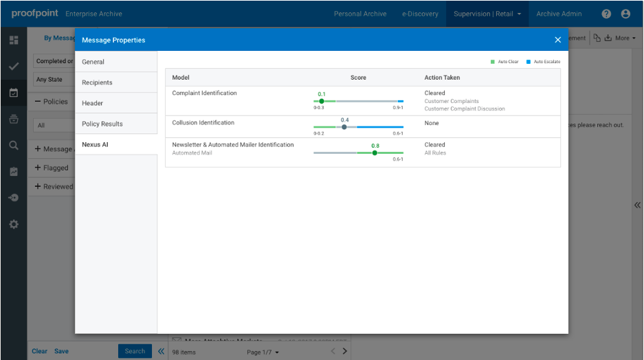Select the Header tab
This screenshot has width=644, height=360.
click(x=116, y=103)
